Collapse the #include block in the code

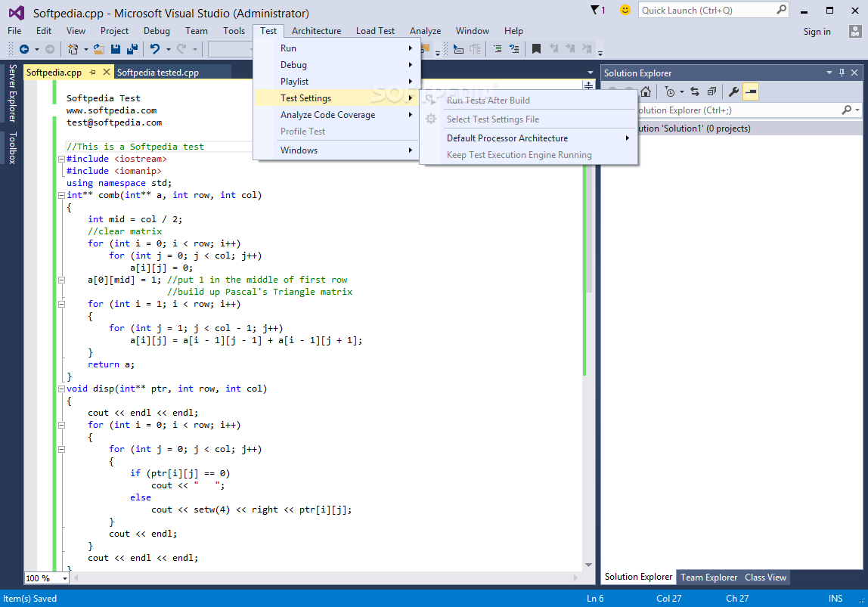point(61,159)
